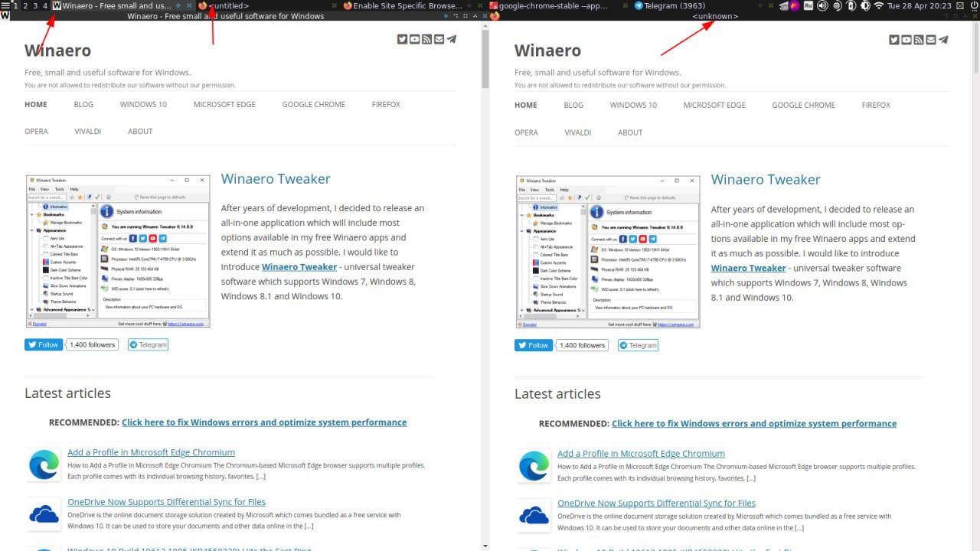Open VIVALDI menu in right window
This screenshot has height=551, width=980.
578,132
